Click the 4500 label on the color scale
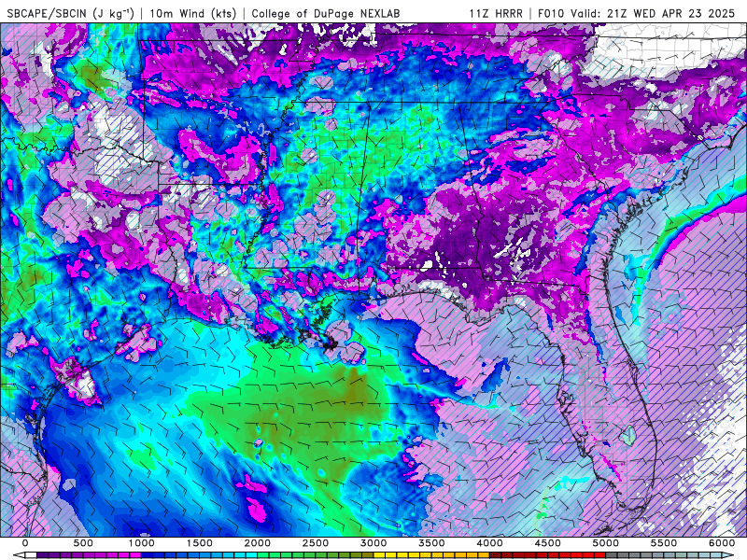Image resolution: width=747 pixels, height=560 pixels. click(x=548, y=543)
